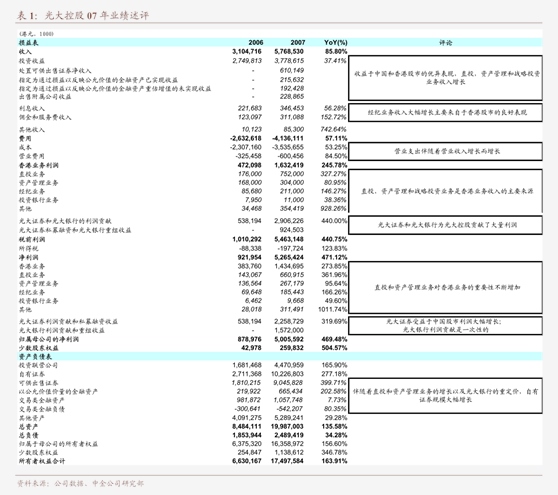Select the value -542,207
558x495 pixels.
[290, 409]
